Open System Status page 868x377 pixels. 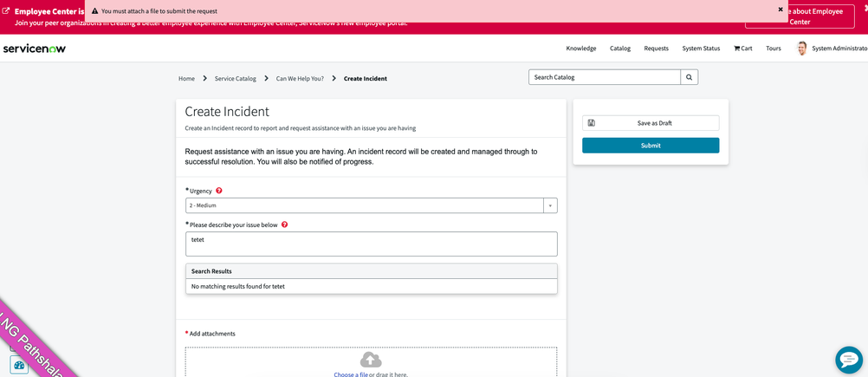click(700, 49)
